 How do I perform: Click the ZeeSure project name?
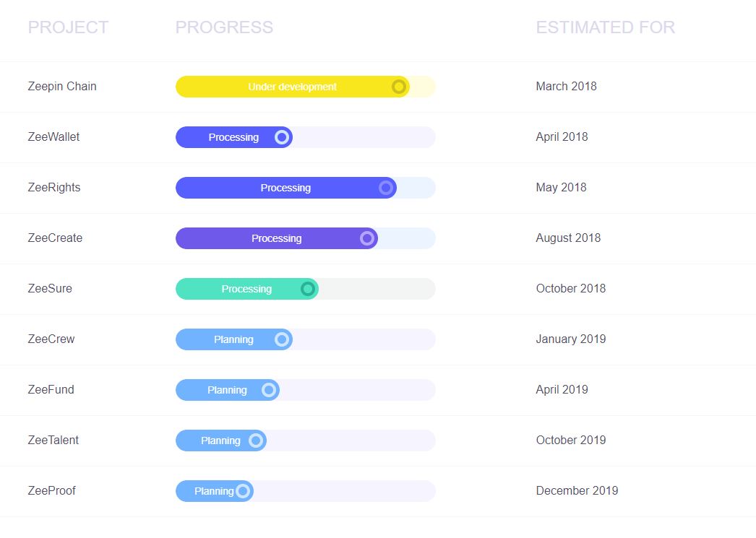click(50, 289)
